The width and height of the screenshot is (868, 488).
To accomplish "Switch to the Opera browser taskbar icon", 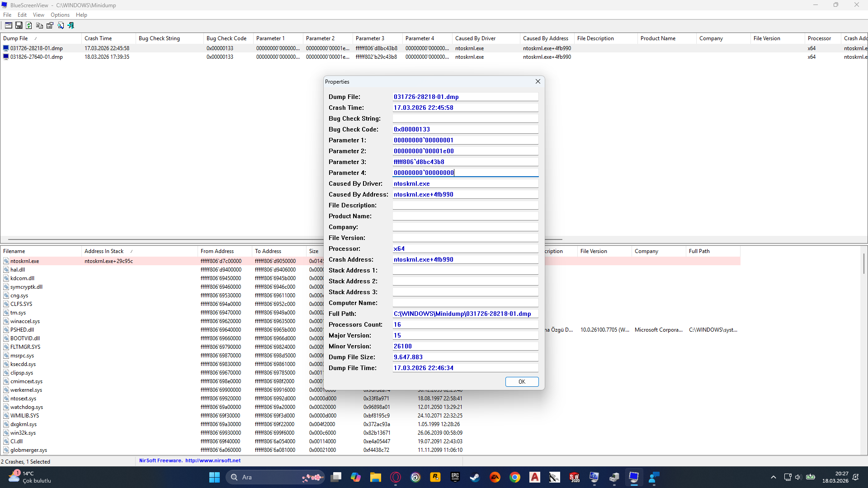I will [x=396, y=477].
